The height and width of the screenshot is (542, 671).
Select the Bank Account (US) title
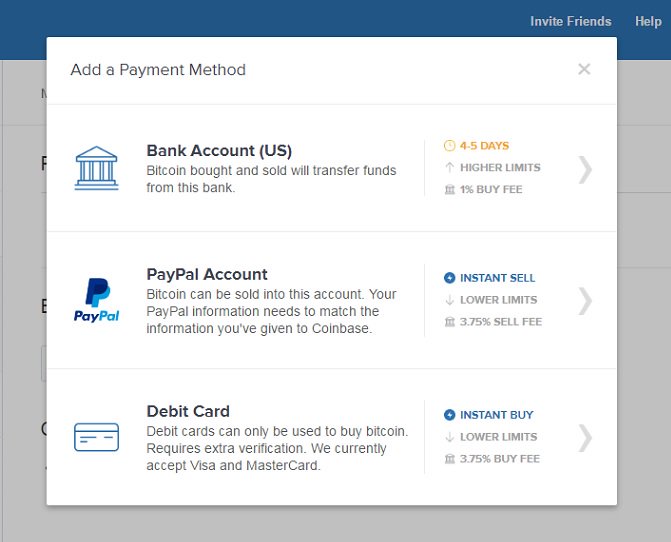(219, 151)
